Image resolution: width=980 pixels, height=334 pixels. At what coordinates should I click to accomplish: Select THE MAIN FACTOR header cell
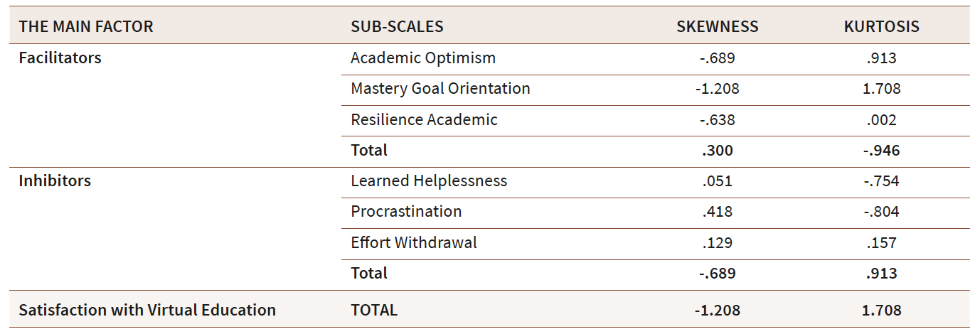click(85, 27)
